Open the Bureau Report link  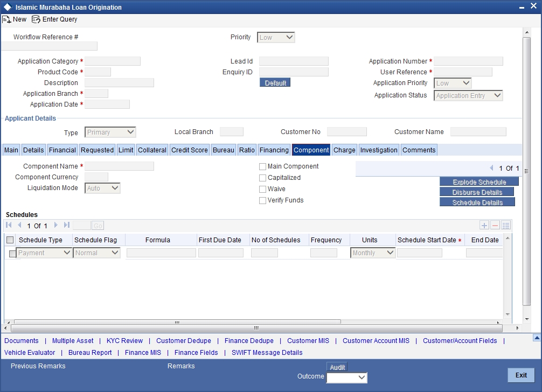tap(90, 352)
